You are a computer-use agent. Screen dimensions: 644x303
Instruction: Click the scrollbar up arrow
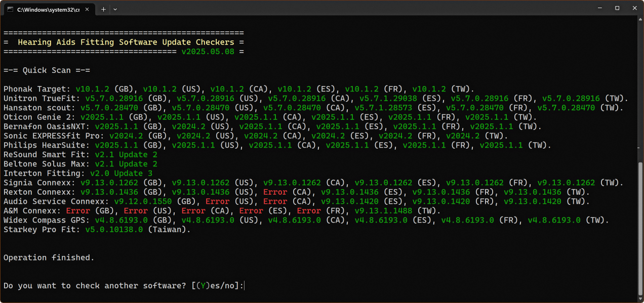pyautogui.click(x=640, y=19)
